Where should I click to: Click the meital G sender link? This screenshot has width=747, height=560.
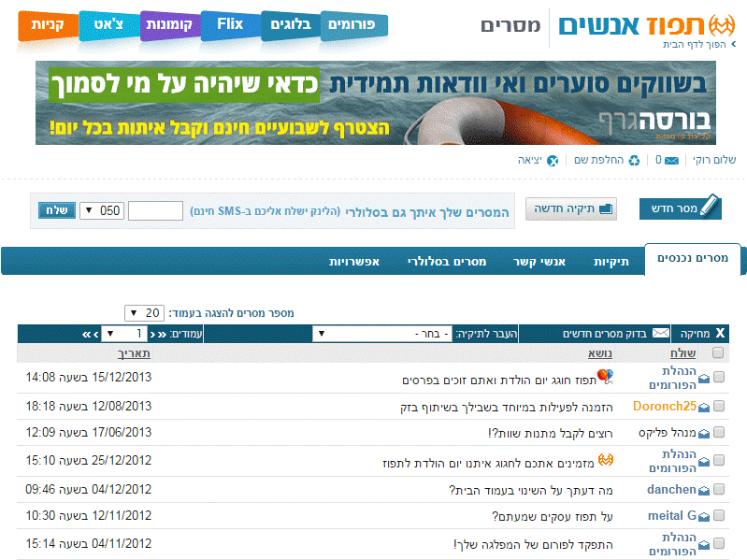click(x=672, y=516)
